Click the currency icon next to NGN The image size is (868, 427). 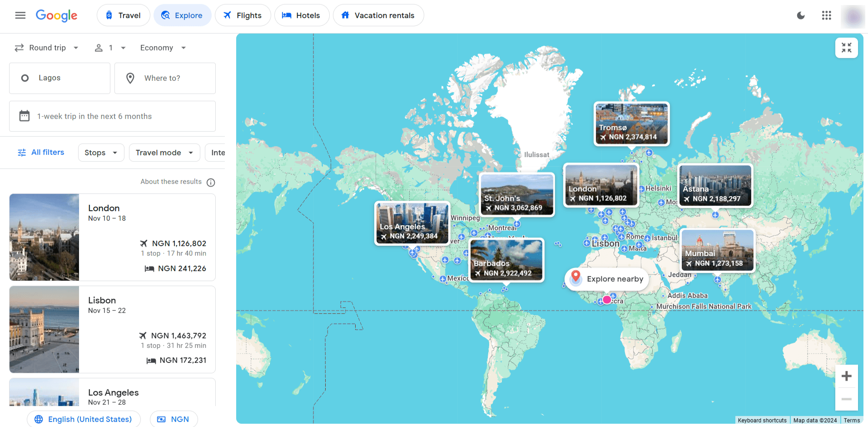tap(161, 419)
